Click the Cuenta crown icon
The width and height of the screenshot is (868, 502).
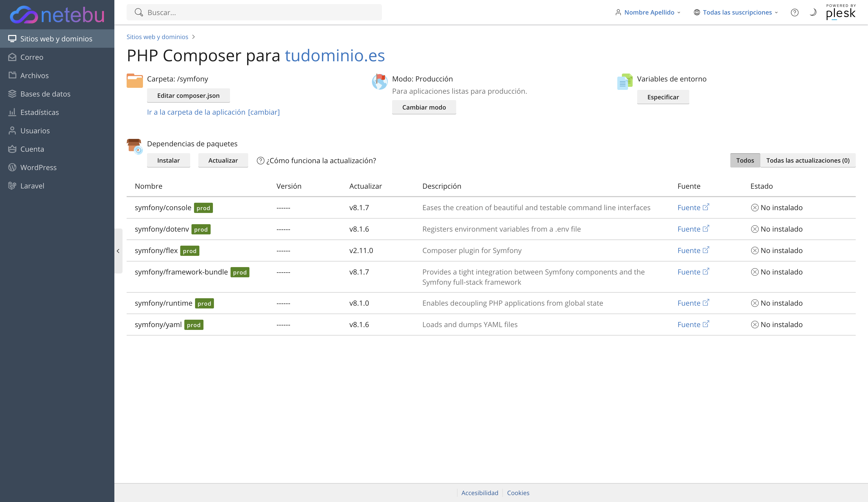13,149
